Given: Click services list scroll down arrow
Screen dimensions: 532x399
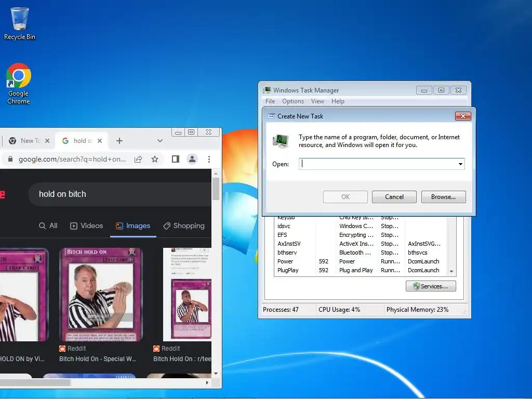Looking at the screenshot, I should [451, 271].
